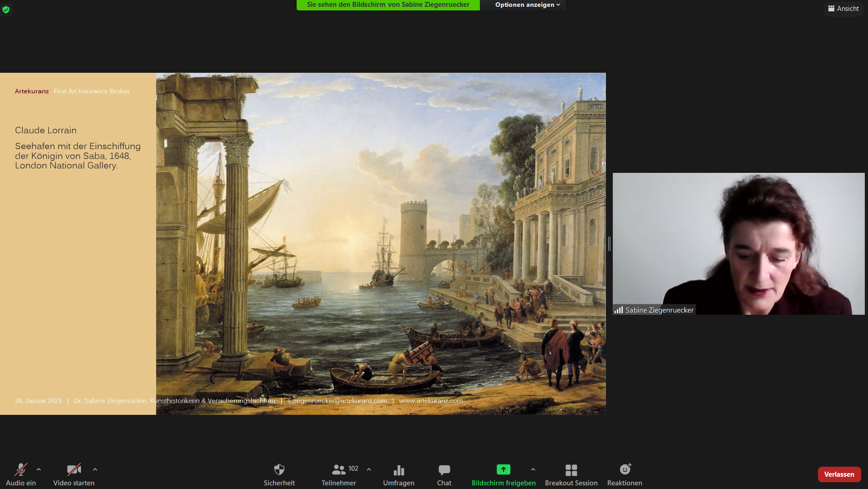The width and height of the screenshot is (868, 489).
Task: Click the shared Claude Lorrain painting
Action: pos(381,243)
